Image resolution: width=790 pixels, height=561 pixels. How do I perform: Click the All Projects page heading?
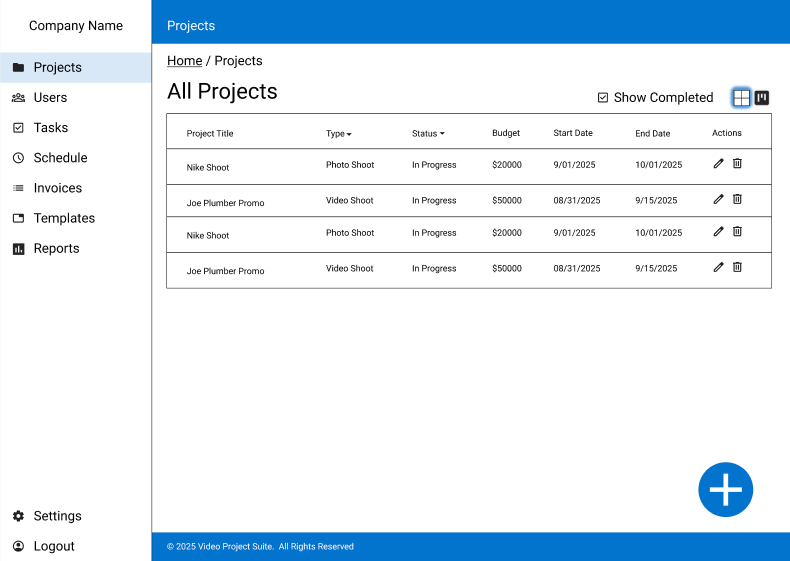[222, 92]
